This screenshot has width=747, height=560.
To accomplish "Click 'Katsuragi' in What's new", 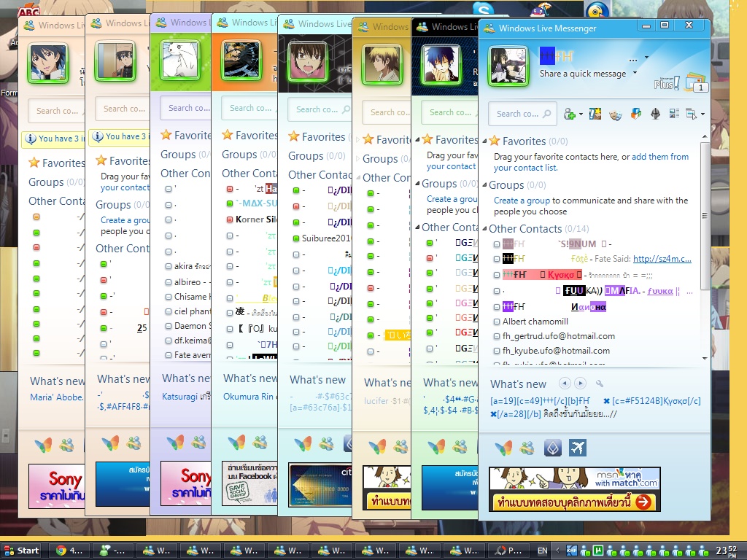I will point(179,396).
